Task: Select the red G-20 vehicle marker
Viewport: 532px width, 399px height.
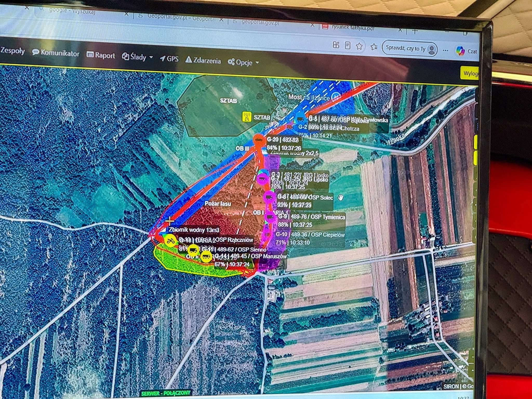Action: point(258,139)
